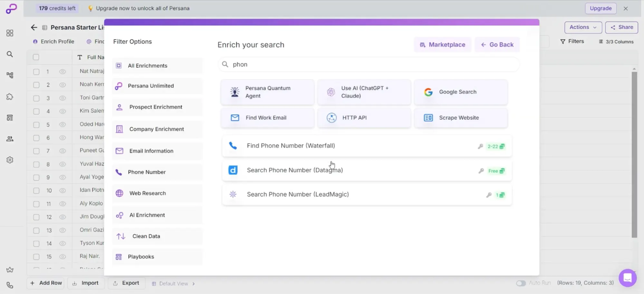Screen dimensions: 644x294
Task: Click the enrichment search input field
Action: coord(370,64)
